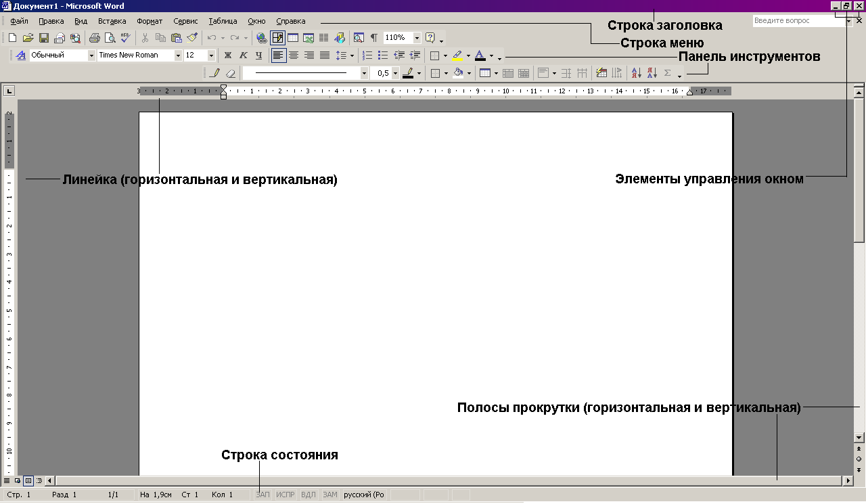This screenshot has width=866, height=504.
Task: Expand the line spacing options arrow
Action: point(352,55)
